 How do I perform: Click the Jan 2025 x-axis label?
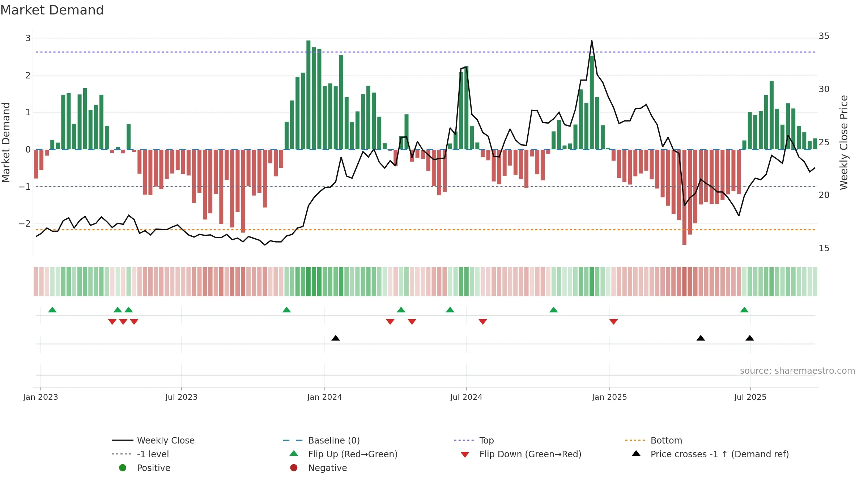point(609,397)
